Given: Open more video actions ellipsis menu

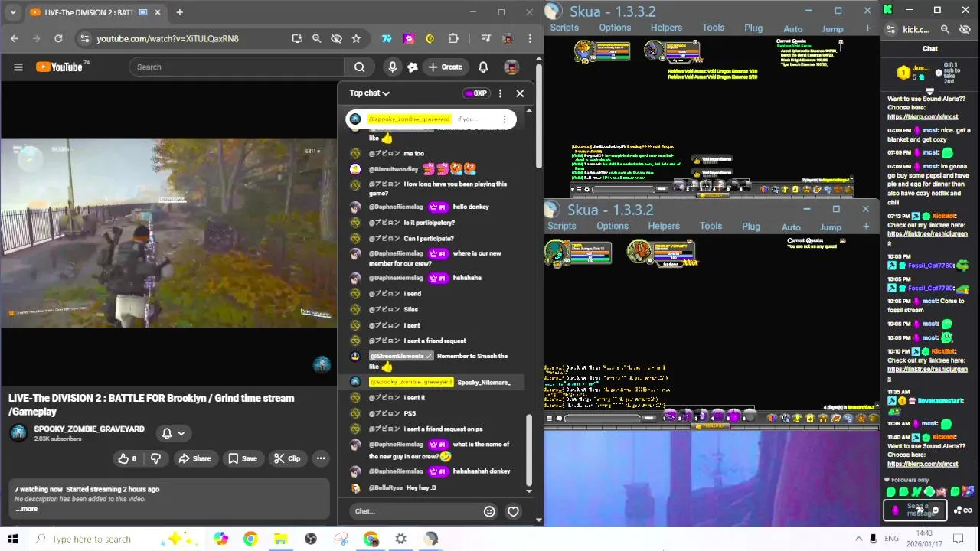Looking at the screenshot, I should click(x=321, y=458).
